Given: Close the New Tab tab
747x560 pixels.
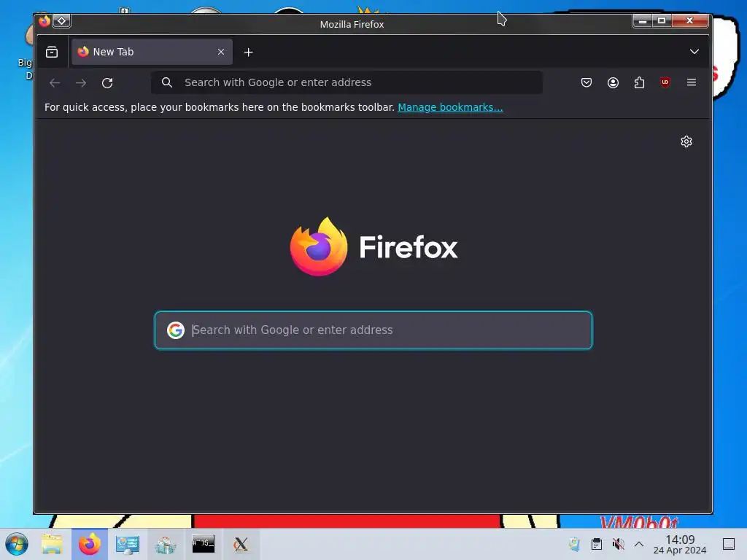Looking at the screenshot, I should [x=220, y=52].
